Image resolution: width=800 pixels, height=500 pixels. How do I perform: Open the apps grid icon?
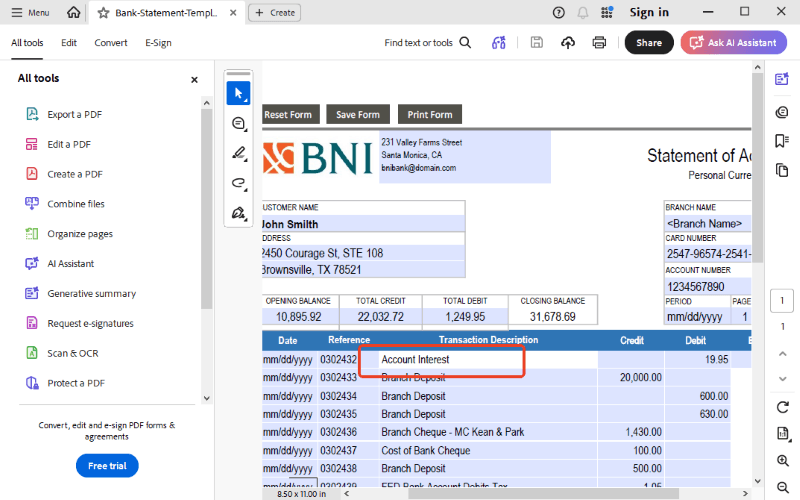tap(607, 12)
